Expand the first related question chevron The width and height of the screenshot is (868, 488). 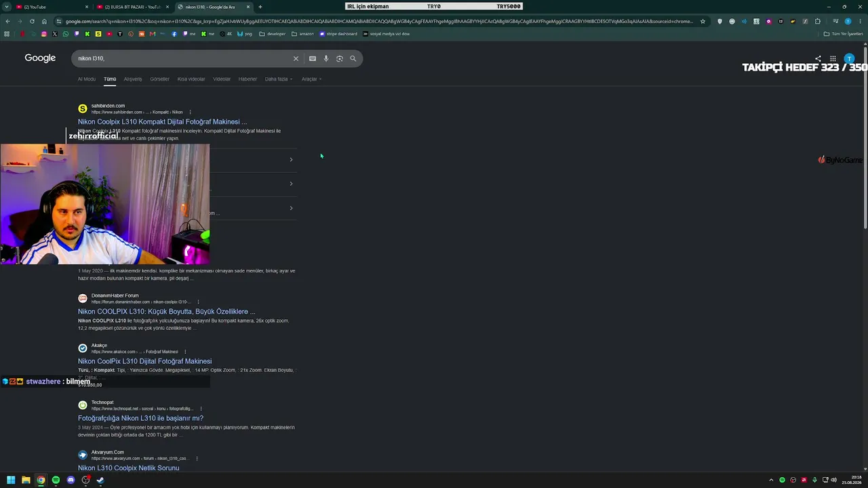click(x=291, y=160)
